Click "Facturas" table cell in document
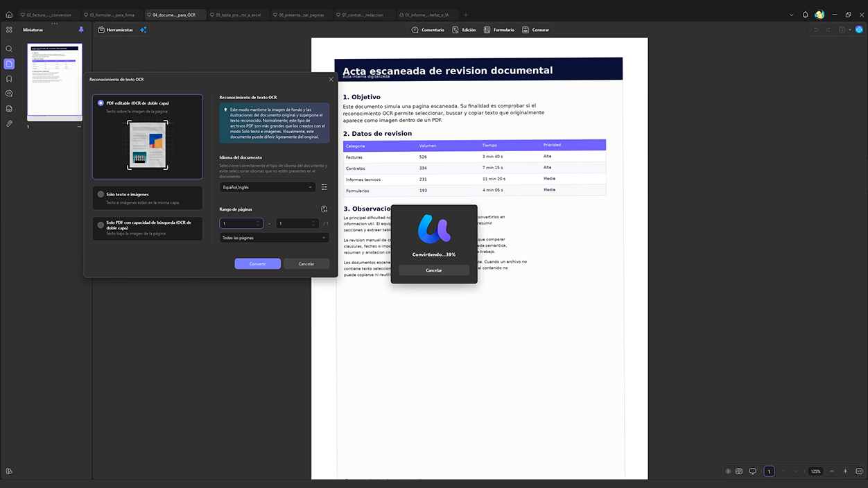 click(x=354, y=157)
